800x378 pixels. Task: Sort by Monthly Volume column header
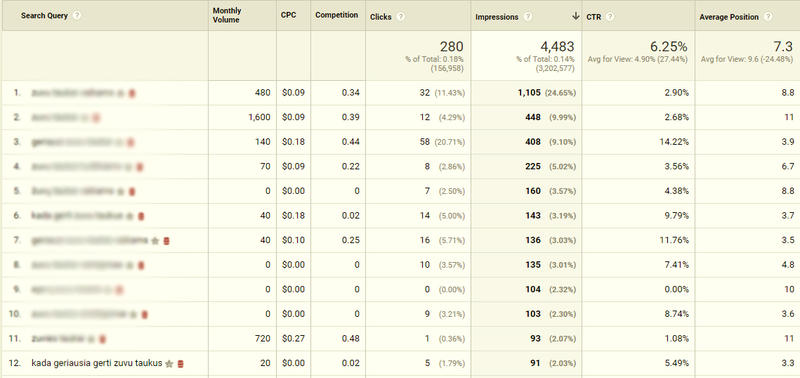point(227,15)
